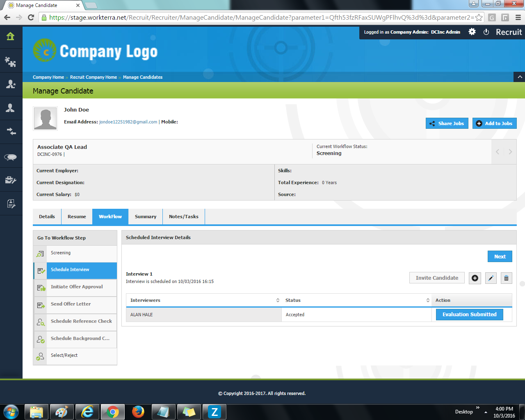
Task: Open the Notes/Tasks tab
Action: pyautogui.click(x=183, y=217)
